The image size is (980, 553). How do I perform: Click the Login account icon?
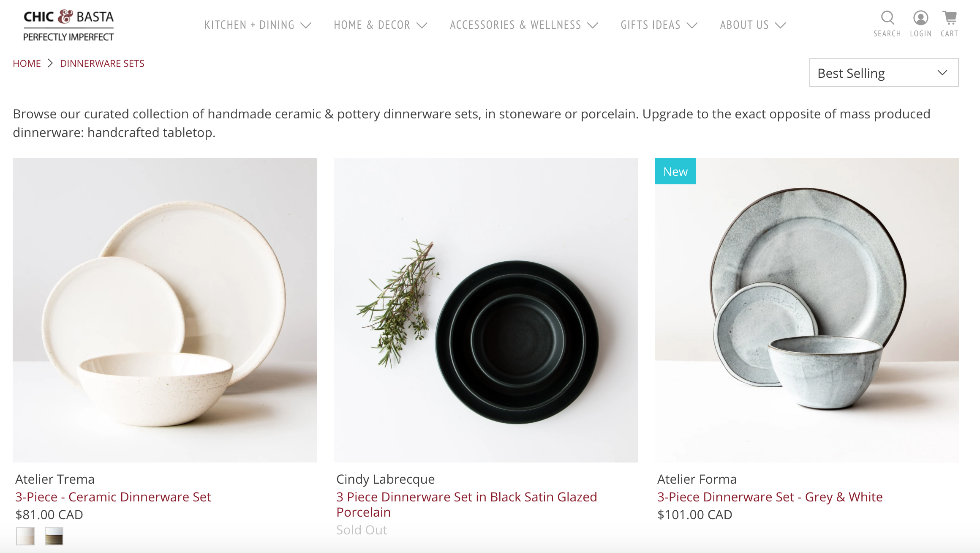pos(920,18)
